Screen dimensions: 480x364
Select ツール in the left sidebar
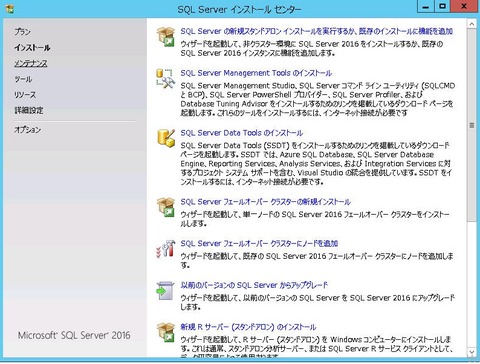tap(23, 79)
